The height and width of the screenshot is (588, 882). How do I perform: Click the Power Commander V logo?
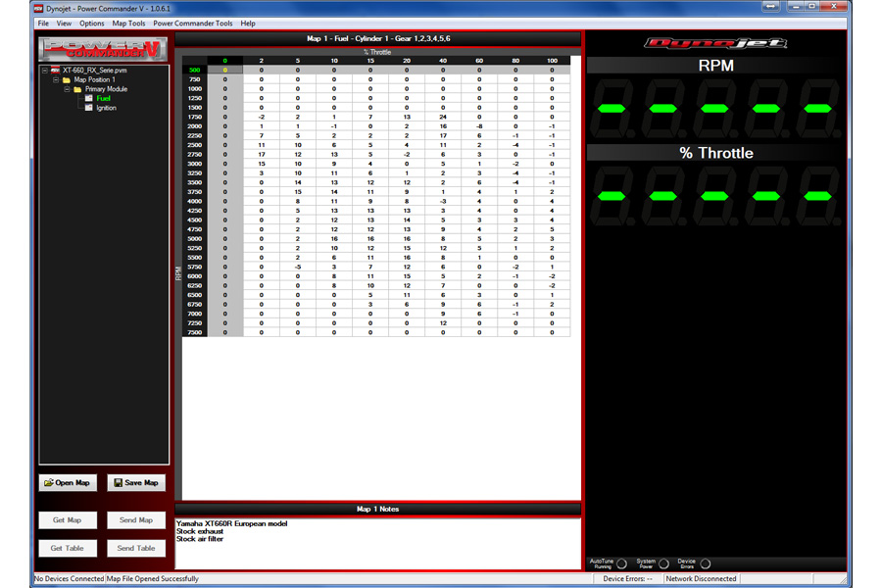pos(103,50)
